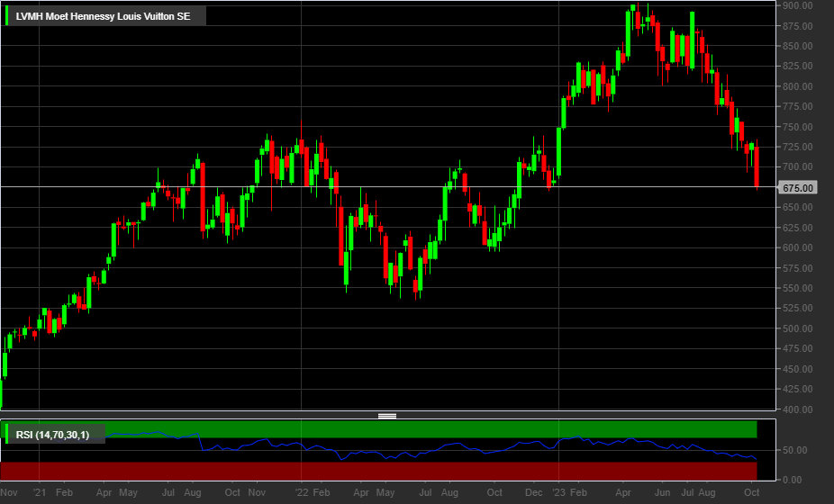Select the RSI (14,70,30,1) indicator label

tap(52, 435)
